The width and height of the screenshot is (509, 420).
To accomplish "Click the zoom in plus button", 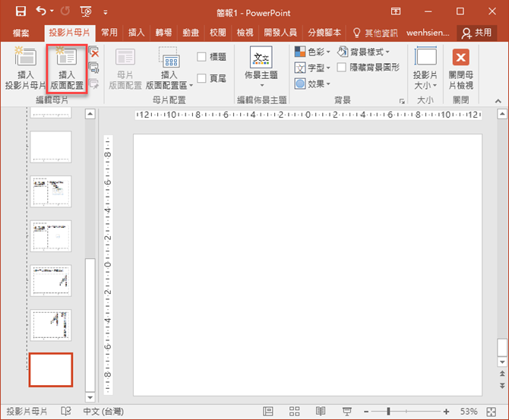I will pos(447,412).
